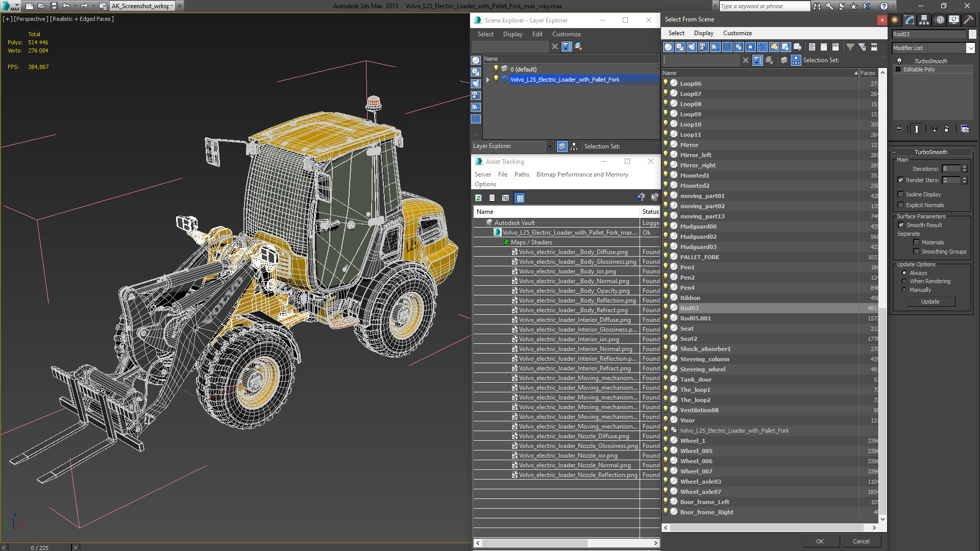The height and width of the screenshot is (551, 980).
Task: Click Configure Modifier Sets icon
Action: 965,129
